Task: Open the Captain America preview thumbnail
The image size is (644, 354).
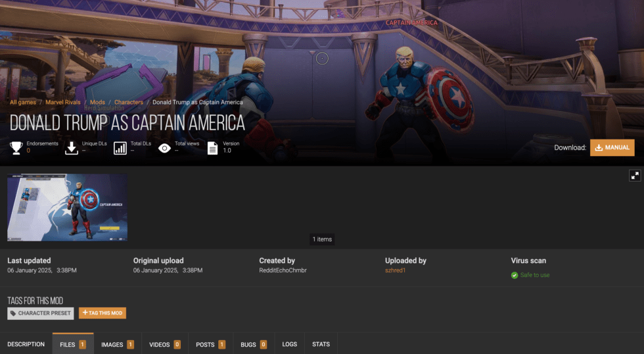Action: click(67, 207)
